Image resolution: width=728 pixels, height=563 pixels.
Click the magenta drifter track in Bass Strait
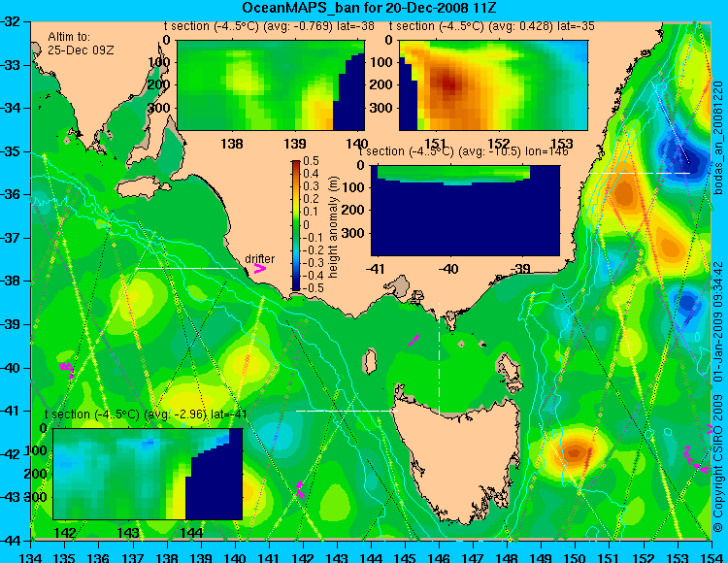(x=414, y=340)
